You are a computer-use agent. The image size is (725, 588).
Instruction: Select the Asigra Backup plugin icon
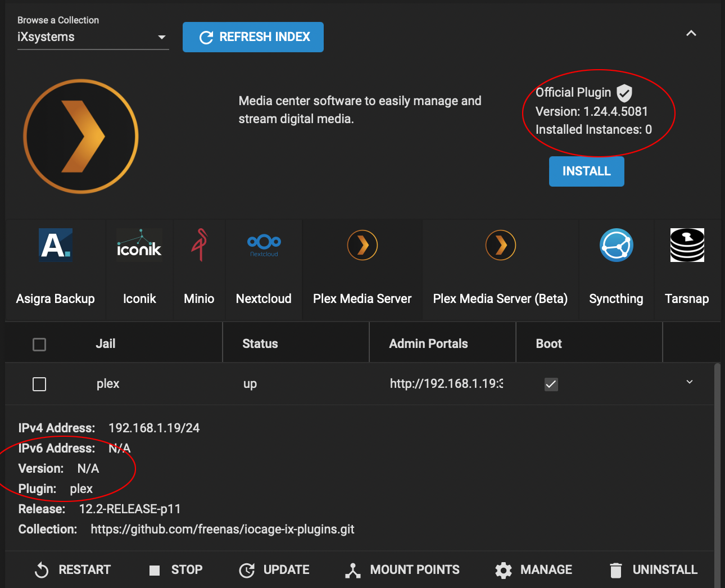(56, 245)
